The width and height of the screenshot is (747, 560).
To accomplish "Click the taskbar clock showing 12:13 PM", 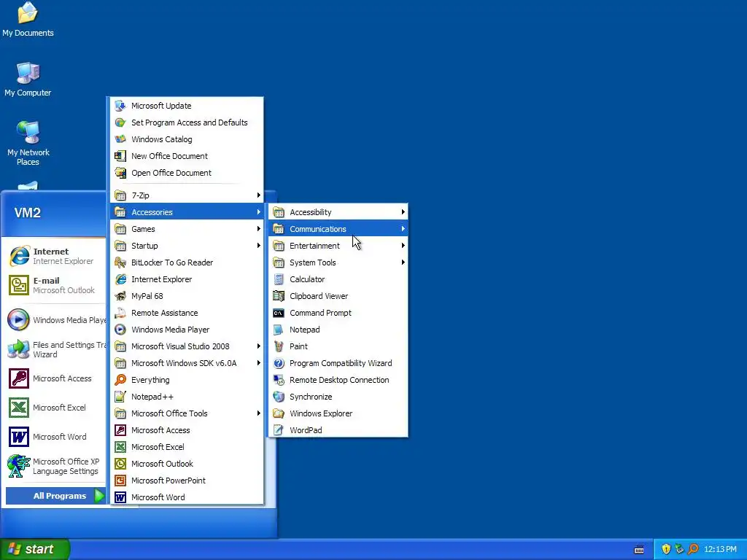I will pos(720,549).
